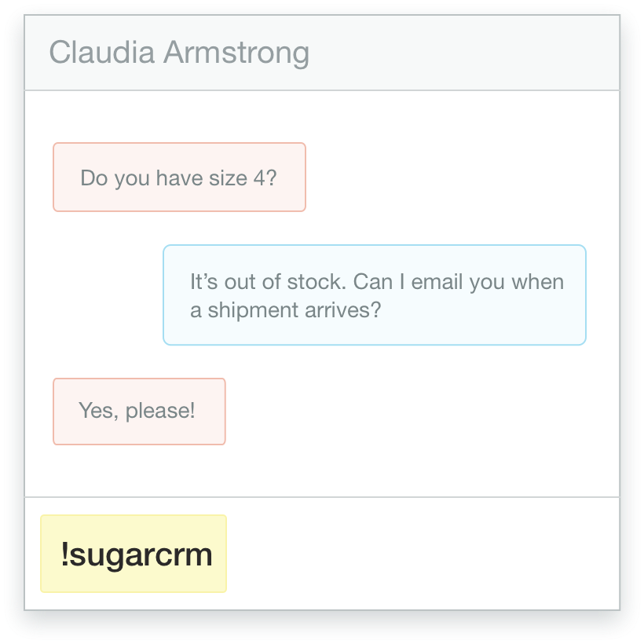Select the contact name Claudia Armstrong
The width and height of the screenshot is (644, 644).
pyautogui.click(x=180, y=53)
